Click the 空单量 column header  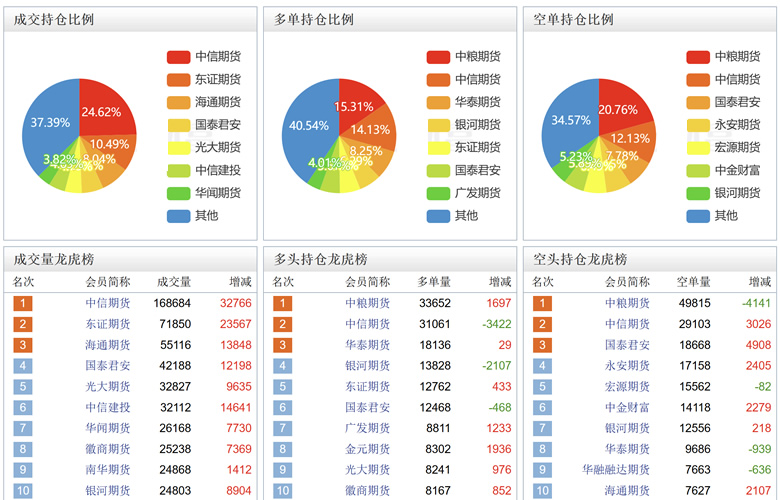(x=693, y=282)
